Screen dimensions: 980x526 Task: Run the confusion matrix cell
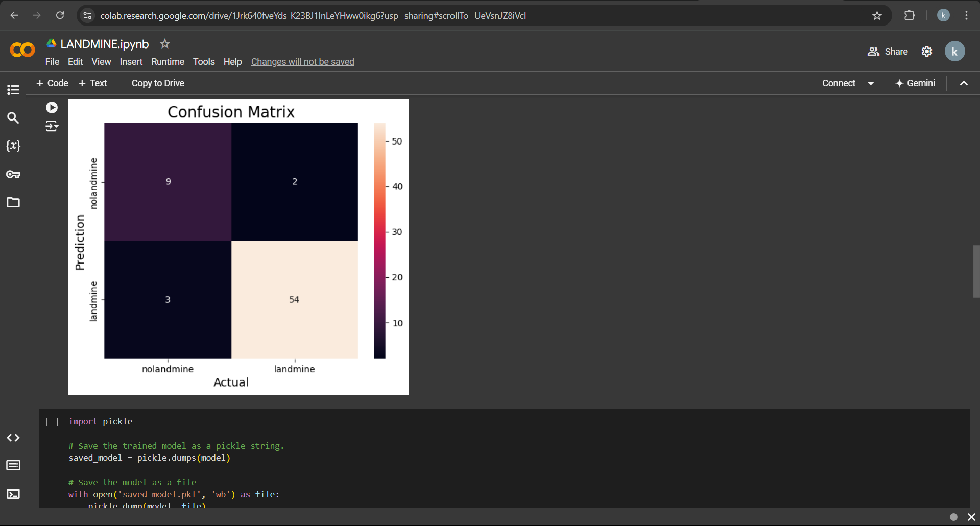pos(52,107)
